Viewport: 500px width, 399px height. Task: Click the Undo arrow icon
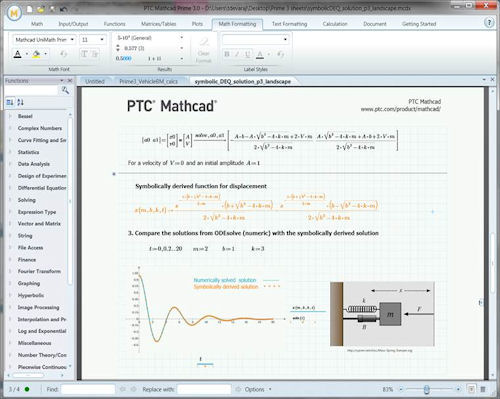(64, 9)
